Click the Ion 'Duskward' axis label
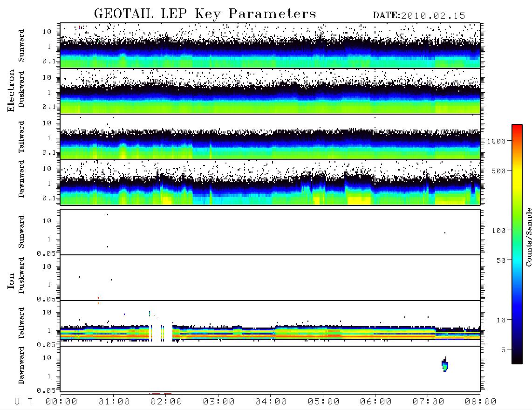The height and width of the screenshot is (410, 532). click(21, 275)
